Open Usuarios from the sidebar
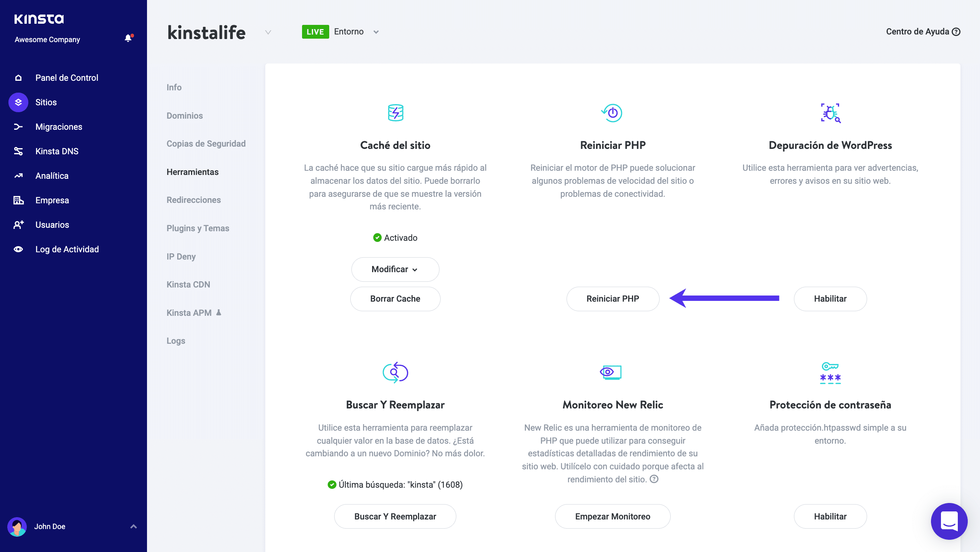Screen dimensions: 980x552 tap(52, 225)
